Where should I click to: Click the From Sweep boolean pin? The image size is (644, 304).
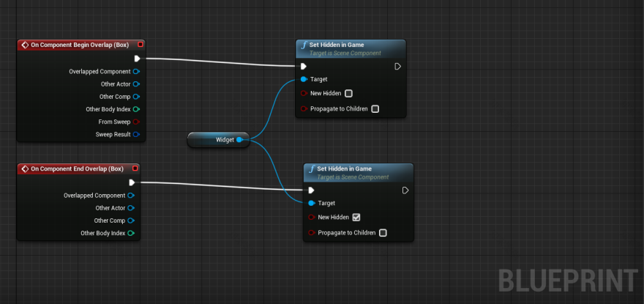[136, 122]
